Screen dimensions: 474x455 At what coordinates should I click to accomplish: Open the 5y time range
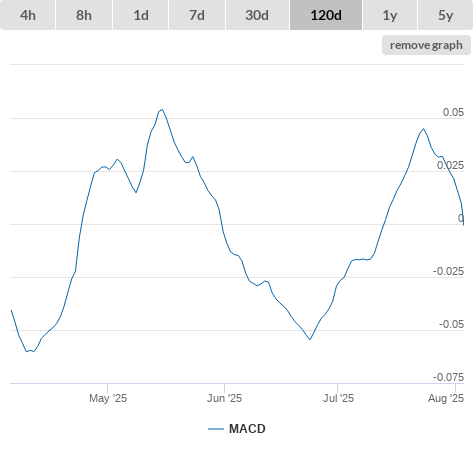tap(445, 15)
